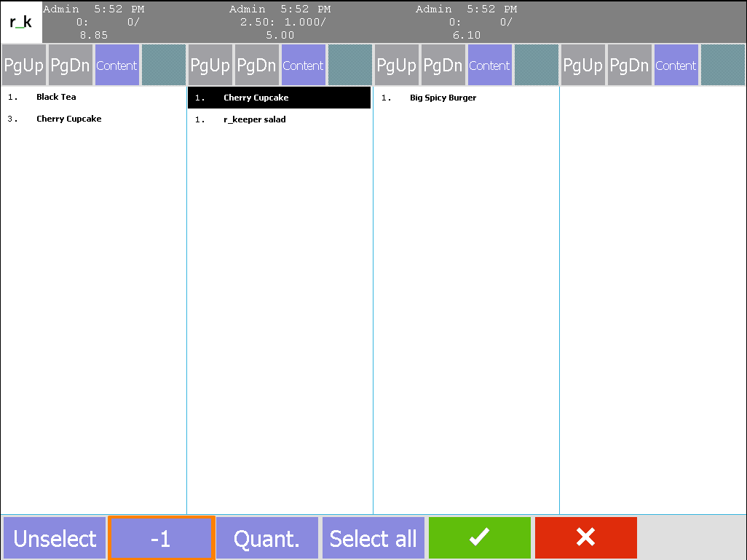Click the 6.10 order header
747x560 pixels.
pyautogui.click(x=467, y=22)
